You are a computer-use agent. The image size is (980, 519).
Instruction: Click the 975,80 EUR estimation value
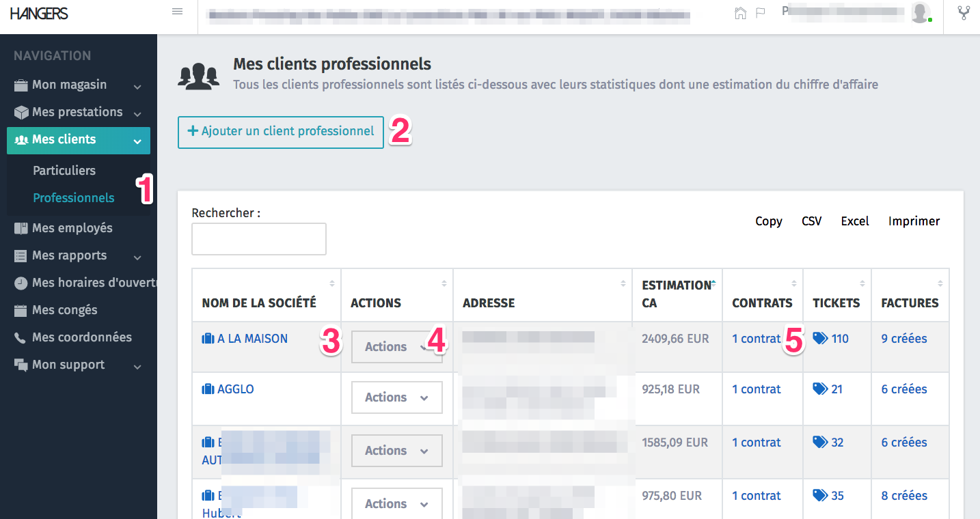(672, 496)
